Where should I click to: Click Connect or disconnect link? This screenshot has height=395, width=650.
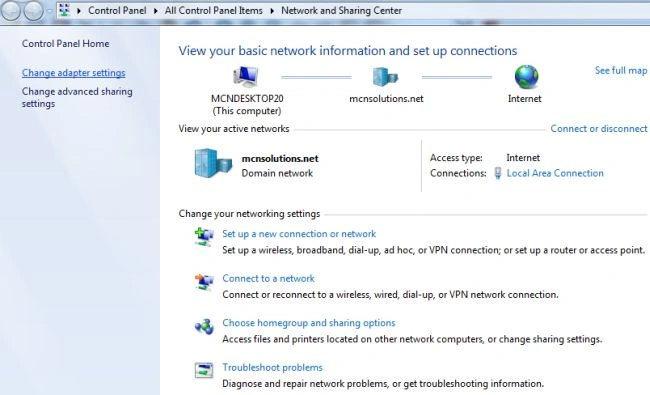(x=599, y=128)
